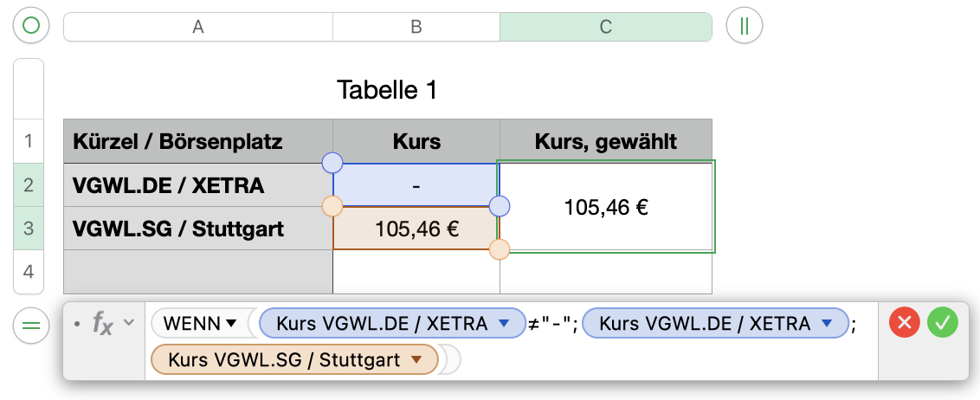Image resolution: width=980 pixels, height=400 pixels.
Task: Click the Kurs, gewählt header cell
Action: click(605, 141)
